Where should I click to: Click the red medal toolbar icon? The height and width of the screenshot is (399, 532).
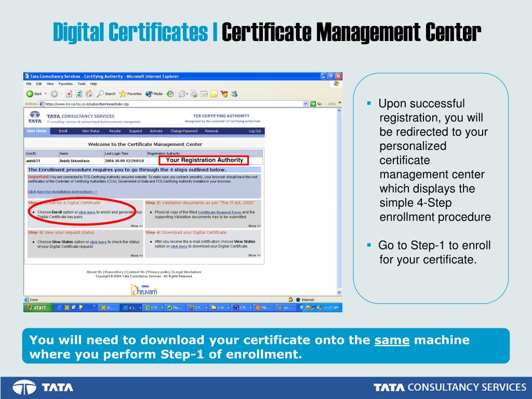point(224,94)
